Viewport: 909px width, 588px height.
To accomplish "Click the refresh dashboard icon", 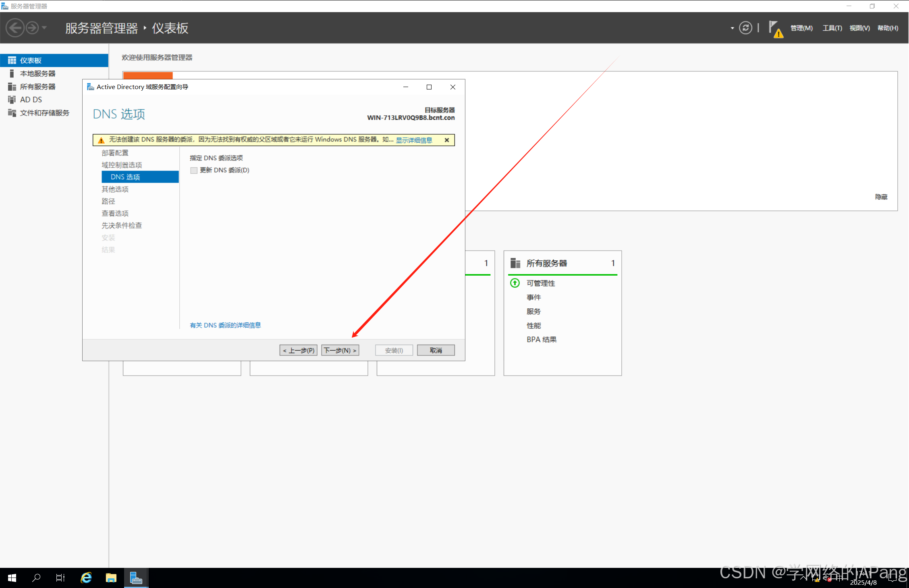I will 745,28.
